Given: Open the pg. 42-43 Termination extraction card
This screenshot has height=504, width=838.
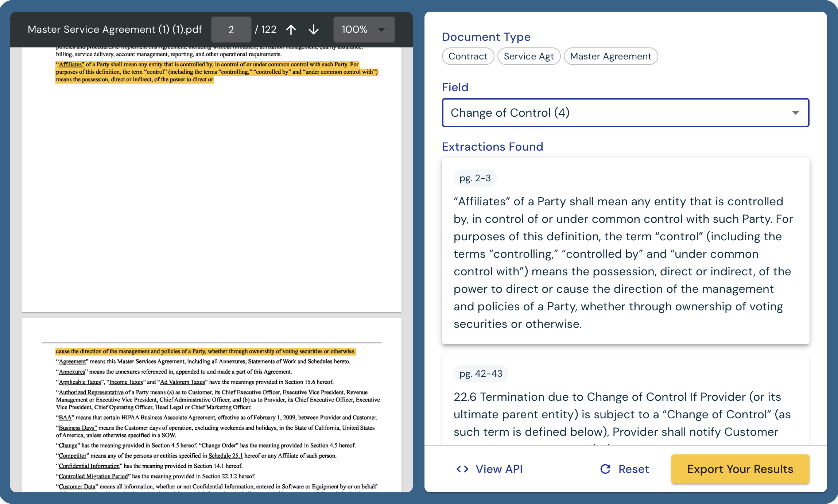Looking at the screenshot, I should tap(625, 414).
